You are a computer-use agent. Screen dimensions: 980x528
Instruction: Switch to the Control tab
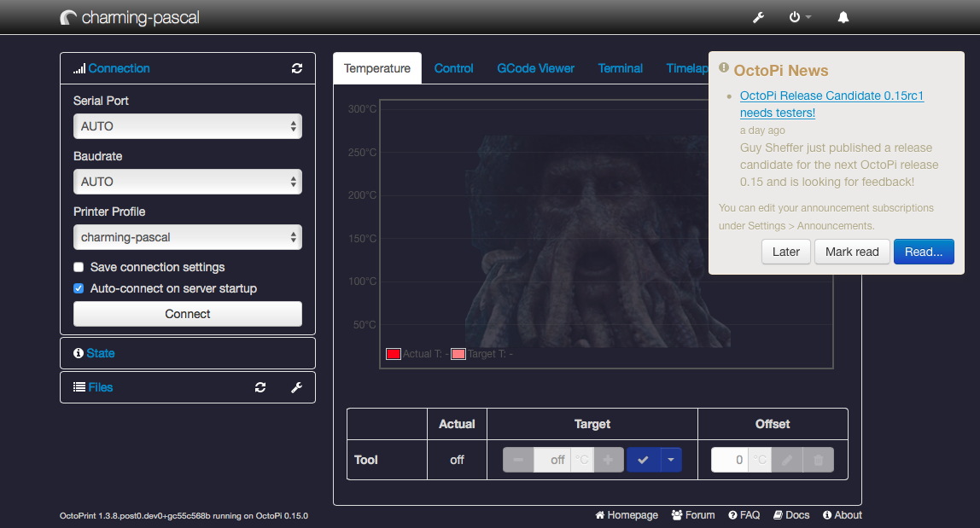(x=454, y=68)
